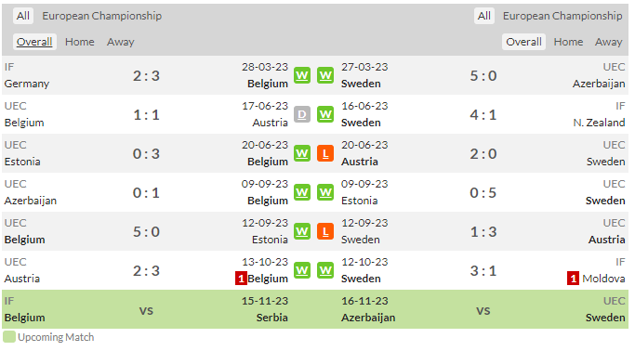The image size is (635, 364).
Task: Click the orange L badge for Sweden 12-09-23
Action: coord(325,232)
